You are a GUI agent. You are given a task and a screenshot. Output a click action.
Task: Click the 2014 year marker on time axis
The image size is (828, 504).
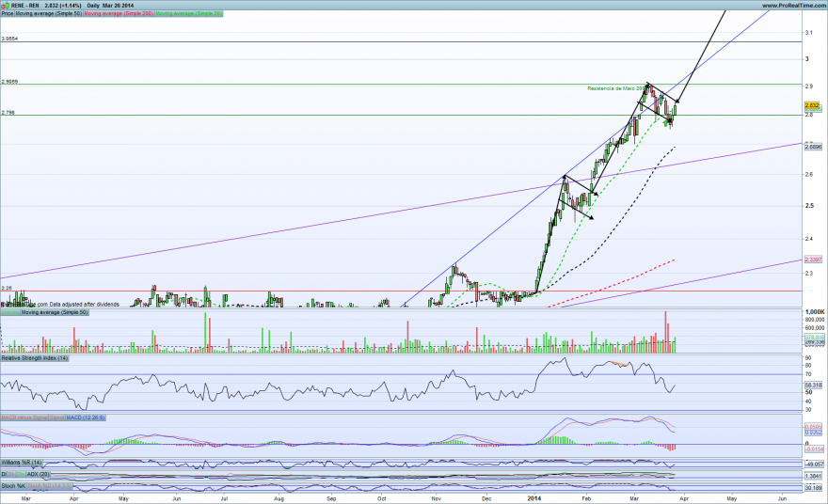[x=534, y=498]
